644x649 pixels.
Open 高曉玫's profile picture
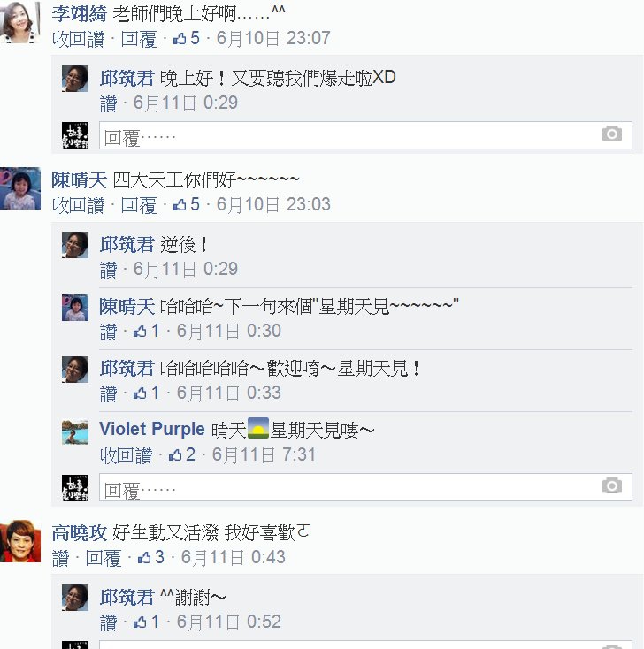[x=20, y=541]
